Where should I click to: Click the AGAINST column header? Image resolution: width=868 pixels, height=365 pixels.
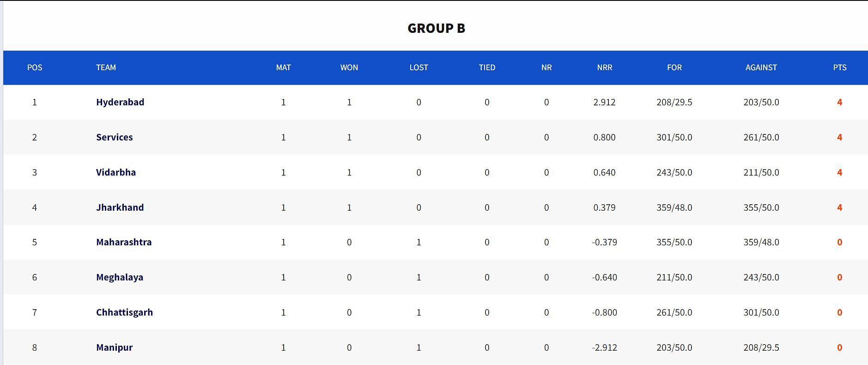(x=761, y=67)
